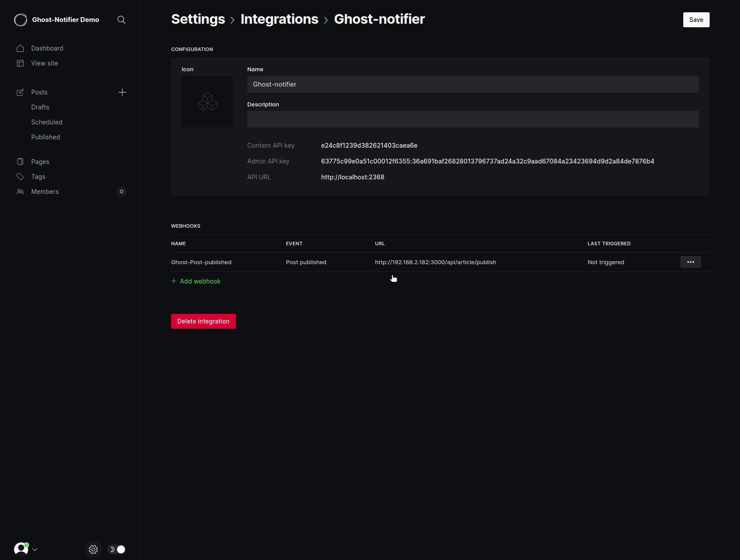The height and width of the screenshot is (560, 740).
Task: Open webhook actions menu for Ghost-Post-published
Action: [691, 262]
